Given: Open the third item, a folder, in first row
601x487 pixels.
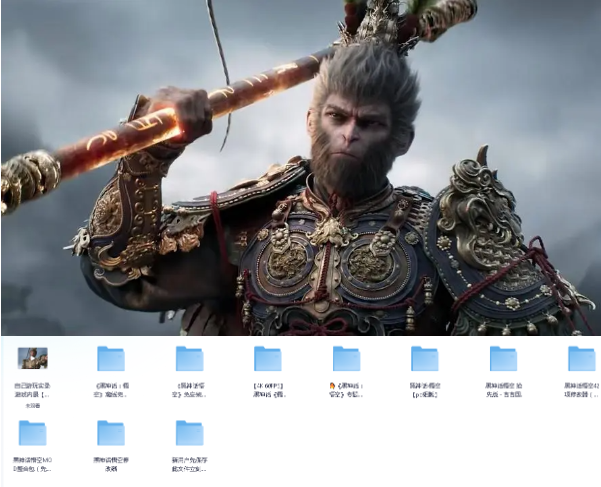Looking at the screenshot, I should click(189, 359).
